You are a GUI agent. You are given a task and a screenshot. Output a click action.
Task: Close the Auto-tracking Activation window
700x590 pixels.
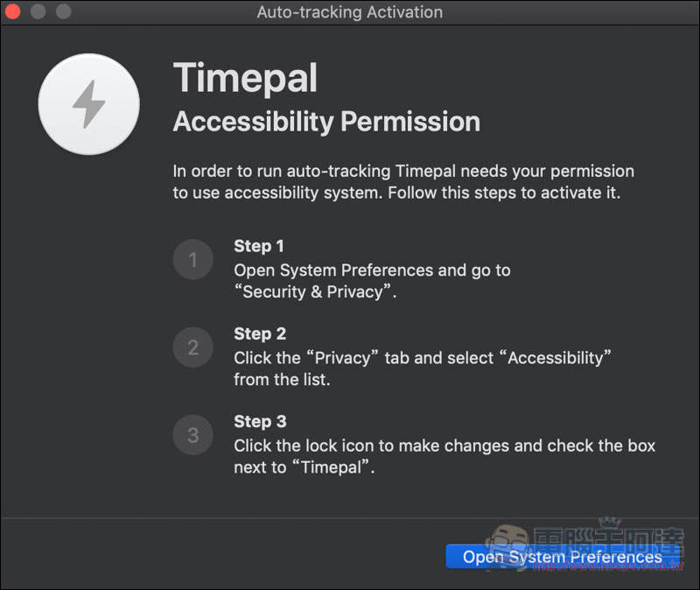[x=13, y=11]
